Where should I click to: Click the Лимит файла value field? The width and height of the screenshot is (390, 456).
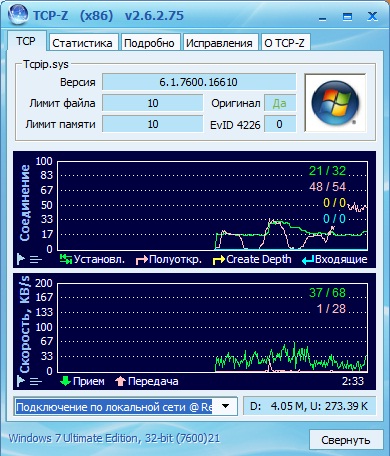click(x=153, y=103)
